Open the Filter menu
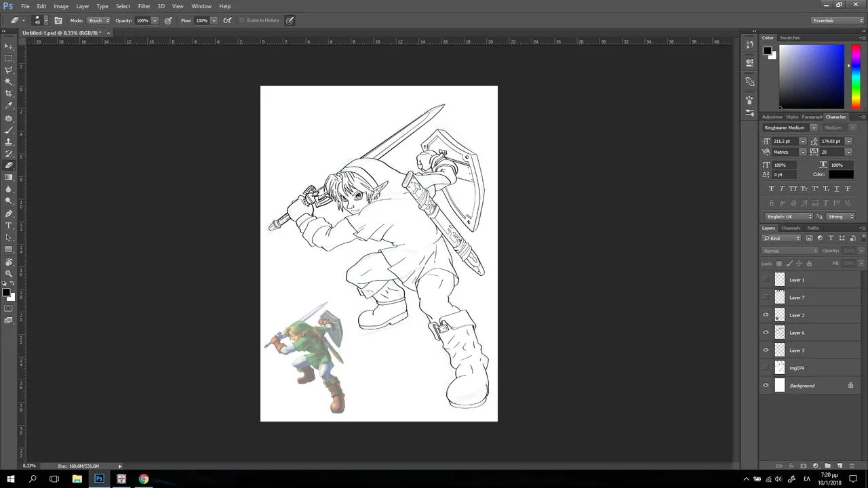Image resolution: width=868 pixels, height=488 pixels. (144, 6)
